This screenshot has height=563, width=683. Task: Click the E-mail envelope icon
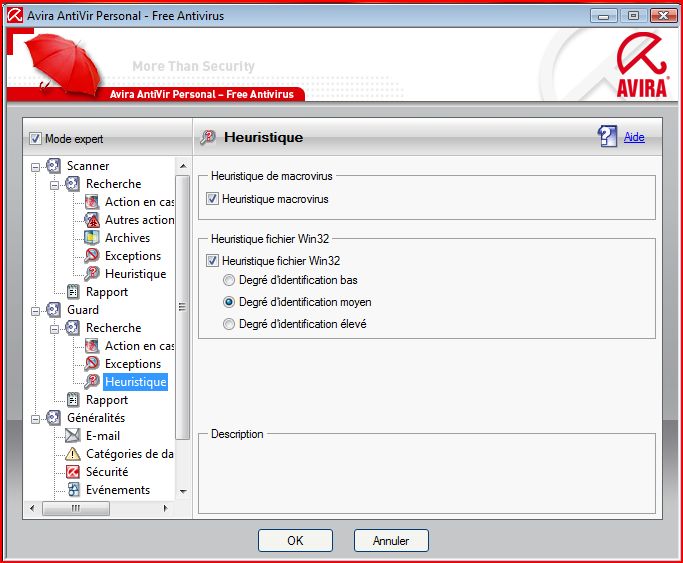(72, 436)
